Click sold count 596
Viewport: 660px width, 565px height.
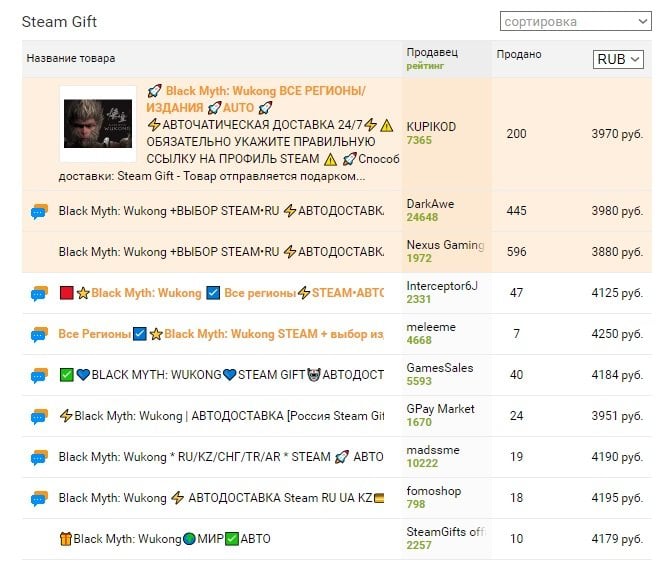point(516,252)
